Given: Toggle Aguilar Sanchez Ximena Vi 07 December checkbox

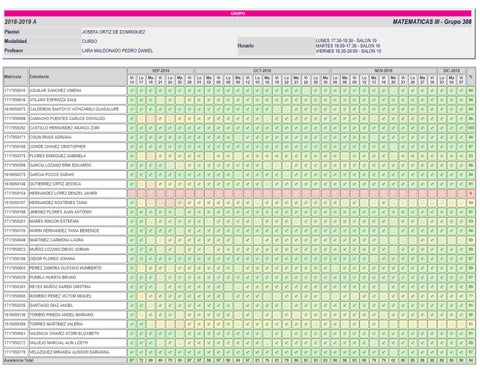Looking at the screenshot, I should coord(461,91).
